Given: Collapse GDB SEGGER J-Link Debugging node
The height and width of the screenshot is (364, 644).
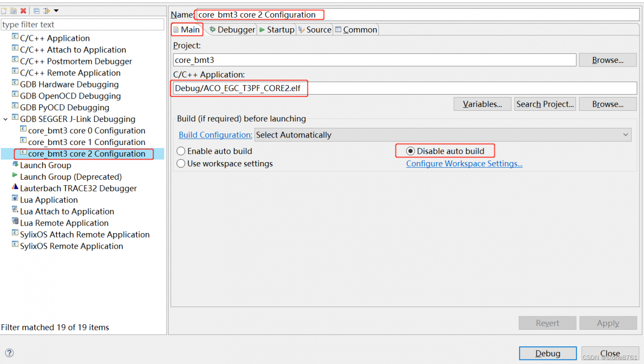Looking at the screenshot, I should pyautogui.click(x=6, y=119).
